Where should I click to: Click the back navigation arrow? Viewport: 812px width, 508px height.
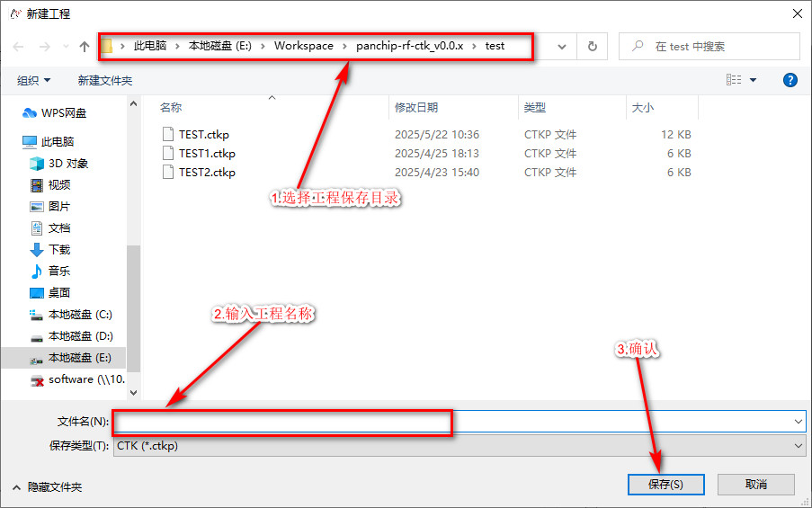coord(19,47)
